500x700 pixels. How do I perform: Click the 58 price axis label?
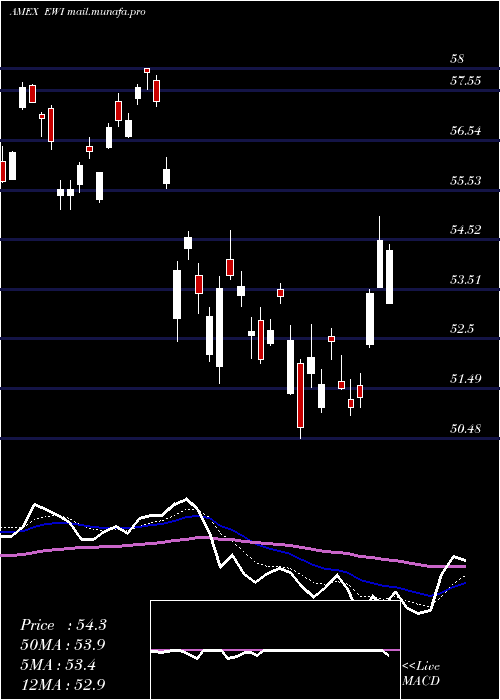pos(458,59)
